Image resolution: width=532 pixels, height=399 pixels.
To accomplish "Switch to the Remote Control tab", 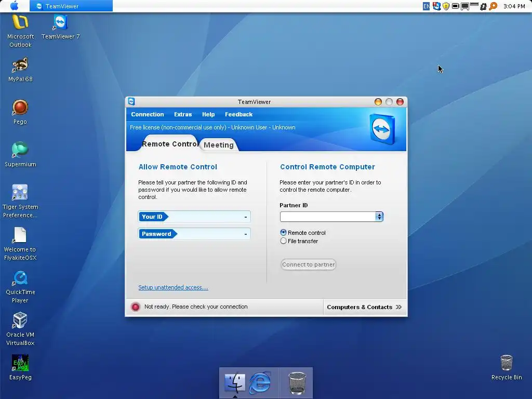I will point(169,144).
